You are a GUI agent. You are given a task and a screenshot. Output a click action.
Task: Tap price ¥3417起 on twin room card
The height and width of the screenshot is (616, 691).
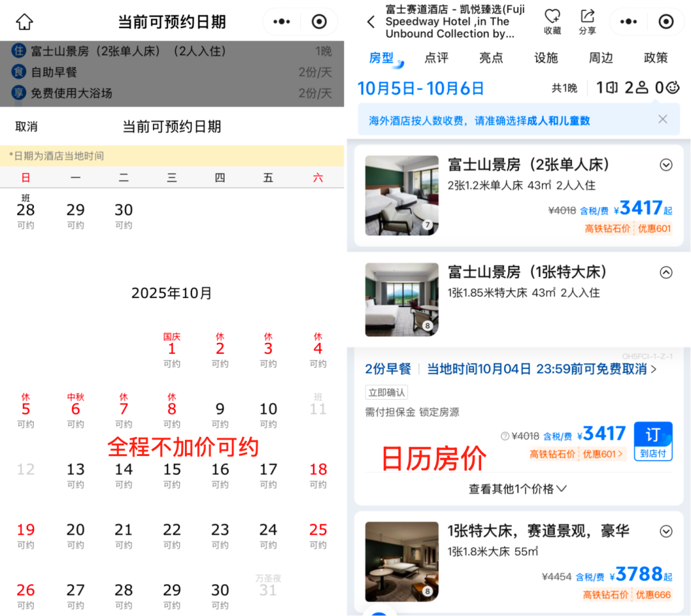pyautogui.click(x=643, y=208)
